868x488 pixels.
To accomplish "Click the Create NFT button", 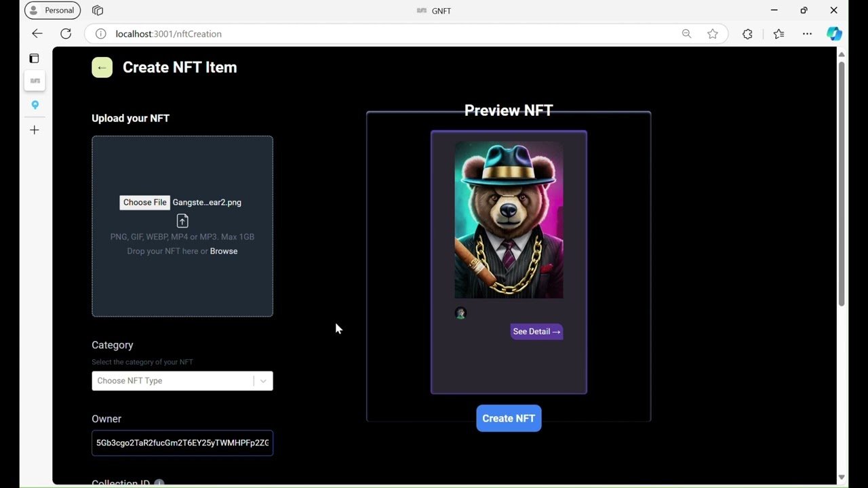I will 509,418.
